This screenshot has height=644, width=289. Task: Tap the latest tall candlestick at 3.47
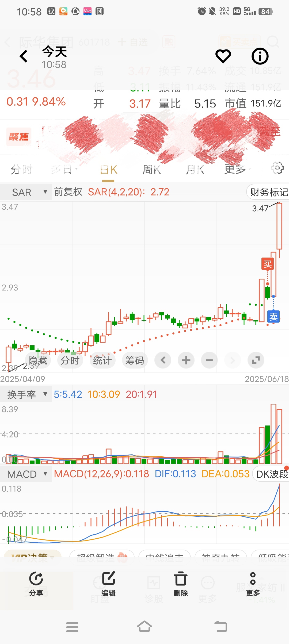point(279,230)
